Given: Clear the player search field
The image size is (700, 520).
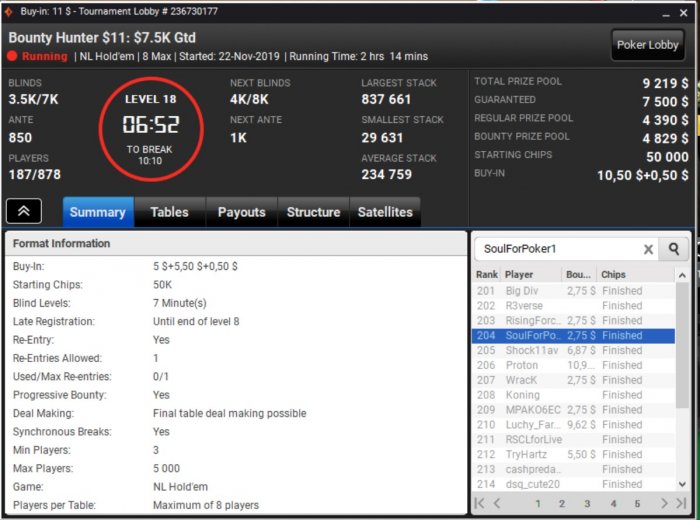Looking at the screenshot, I should coord(648,249).
